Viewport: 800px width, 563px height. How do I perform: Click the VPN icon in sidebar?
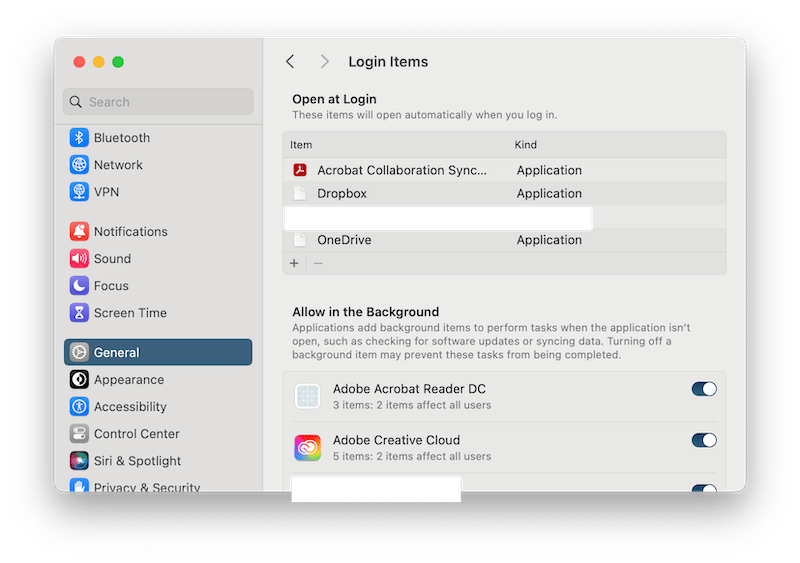79,192
